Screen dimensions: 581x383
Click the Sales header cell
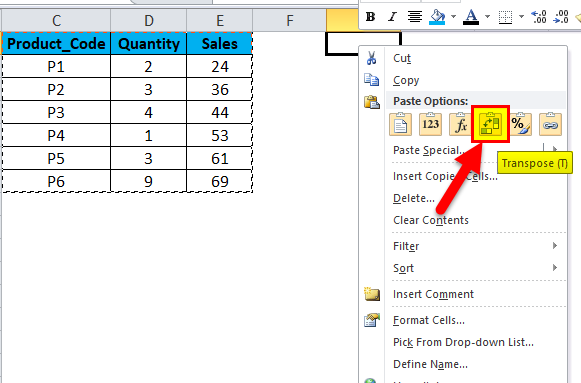click(x=220, y=44)
